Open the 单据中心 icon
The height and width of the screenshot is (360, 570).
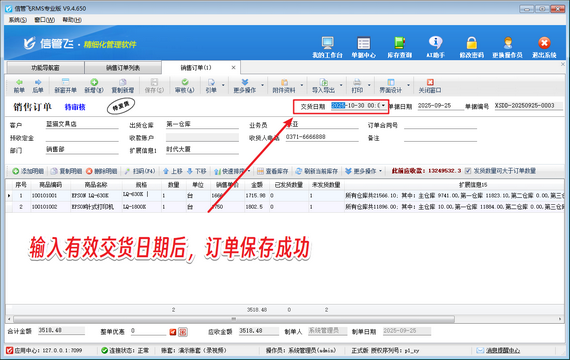tap(364, 47)
